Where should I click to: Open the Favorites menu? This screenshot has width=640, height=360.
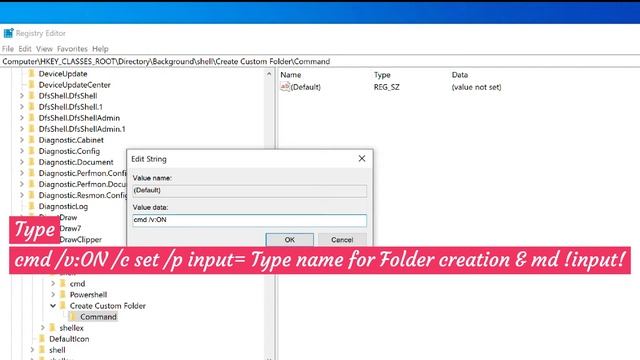(72, 49)
